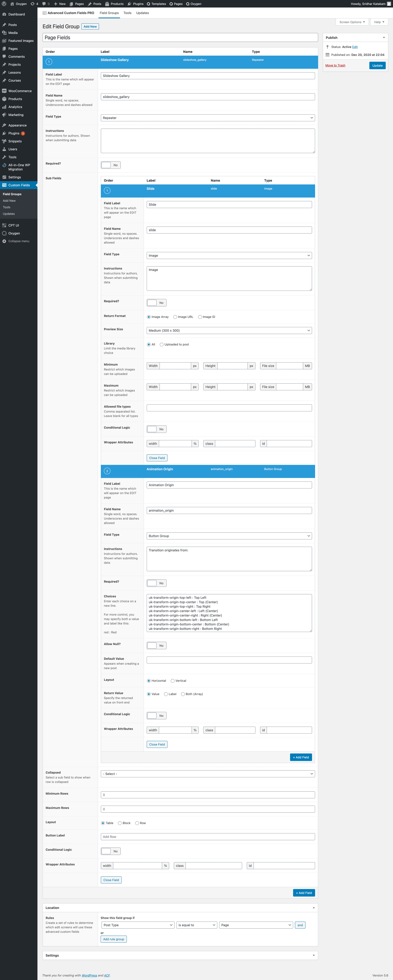Open the Analytics chart icon
The height and width of the screenshot is (980, 393).
point(4,107)
